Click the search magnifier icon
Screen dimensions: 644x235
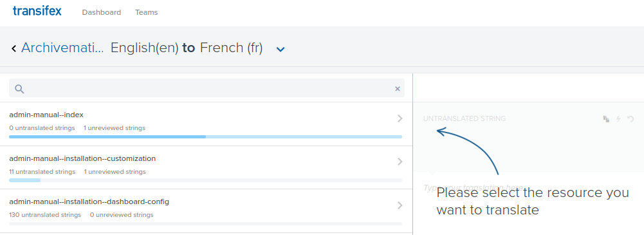tap(19, 89)
